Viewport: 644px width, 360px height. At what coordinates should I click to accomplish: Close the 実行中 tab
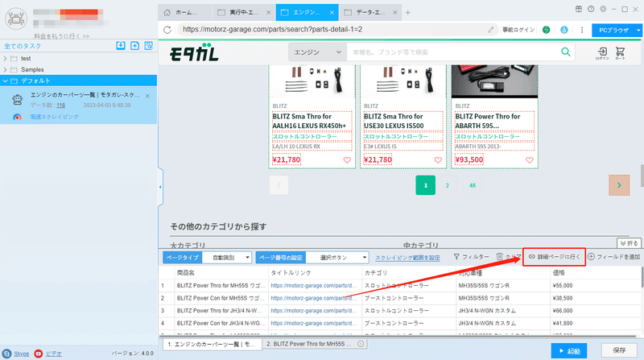pyautogui.click(x=268, y=13)
